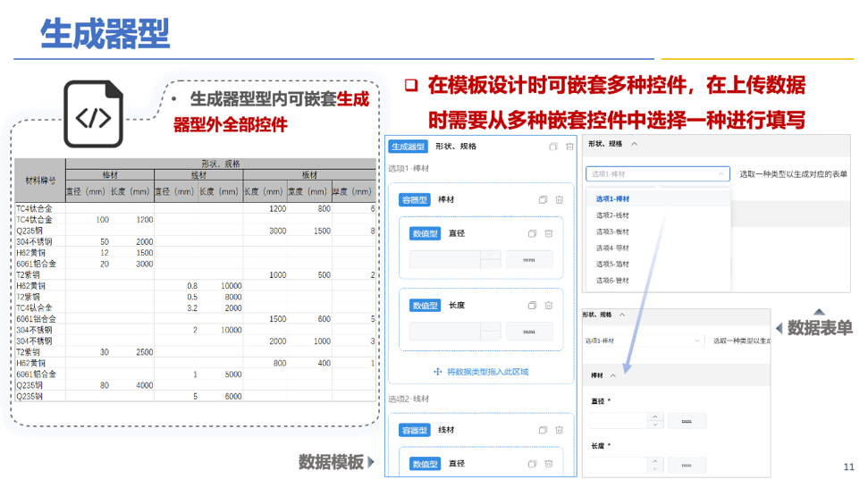The width and height of the screenshot is (868, 488).
Task: Collapse the top 形状、规格 section
Action: coord(635,144)
